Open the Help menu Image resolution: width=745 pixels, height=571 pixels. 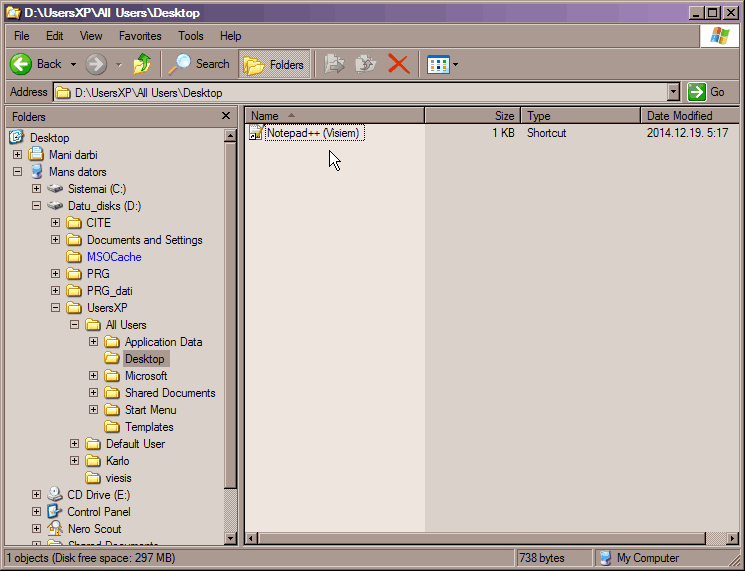(x=230, y=36)
